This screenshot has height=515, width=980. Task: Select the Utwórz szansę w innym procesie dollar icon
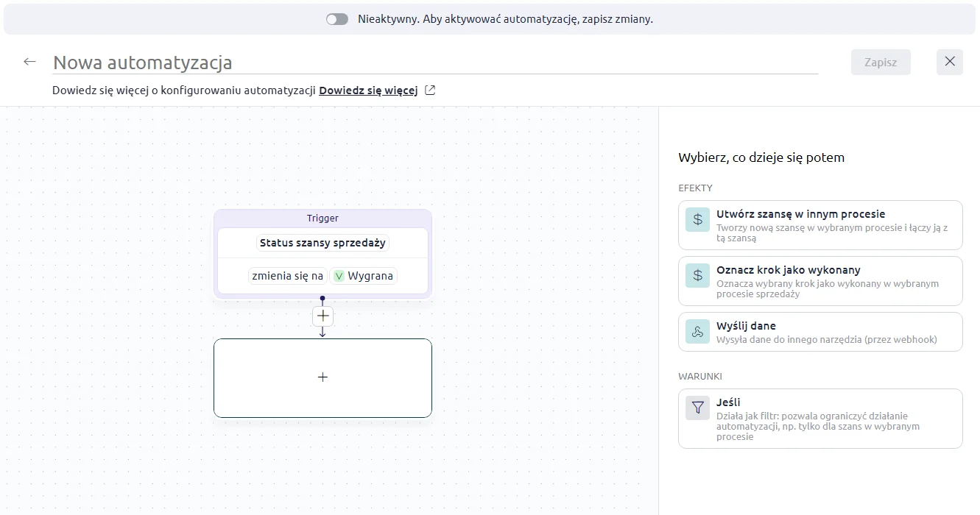697,219
